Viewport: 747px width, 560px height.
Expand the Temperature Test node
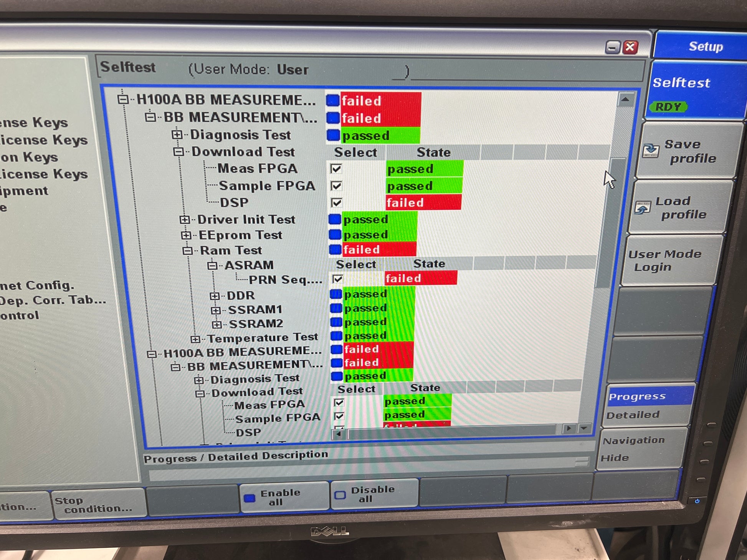pos(195,339)
